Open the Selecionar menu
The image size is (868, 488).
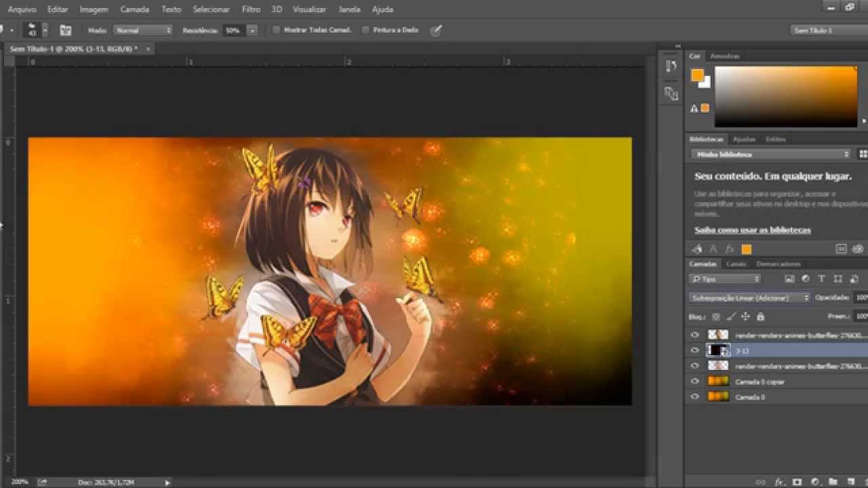click(x=211, y=9)
